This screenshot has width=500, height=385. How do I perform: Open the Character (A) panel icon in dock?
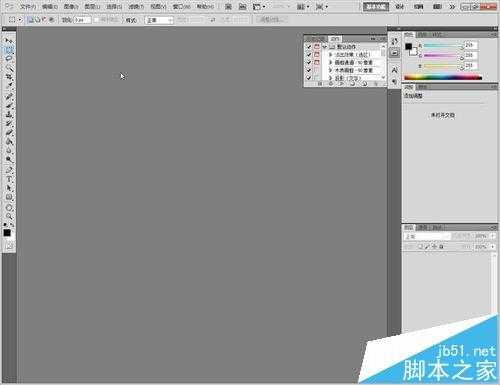coord(394,70)
